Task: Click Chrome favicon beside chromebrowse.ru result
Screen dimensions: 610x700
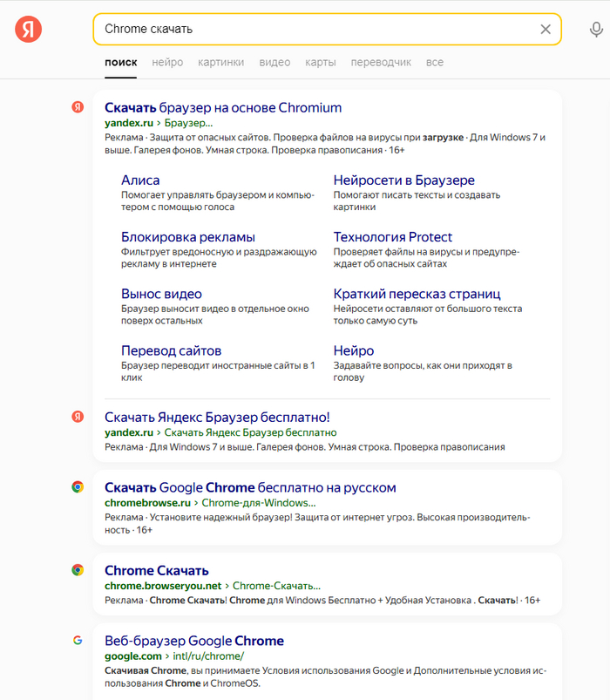Action: point(78,487)
